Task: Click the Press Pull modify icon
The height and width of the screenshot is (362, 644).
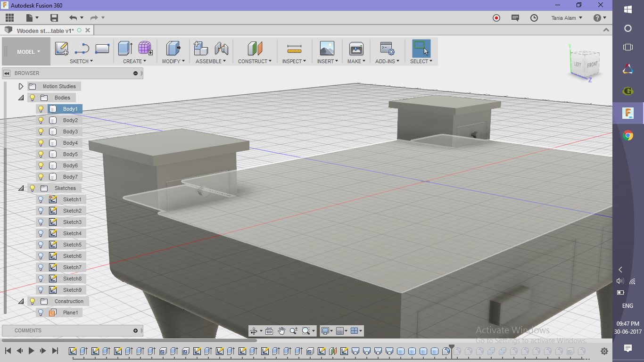Action: coord(173,48)
